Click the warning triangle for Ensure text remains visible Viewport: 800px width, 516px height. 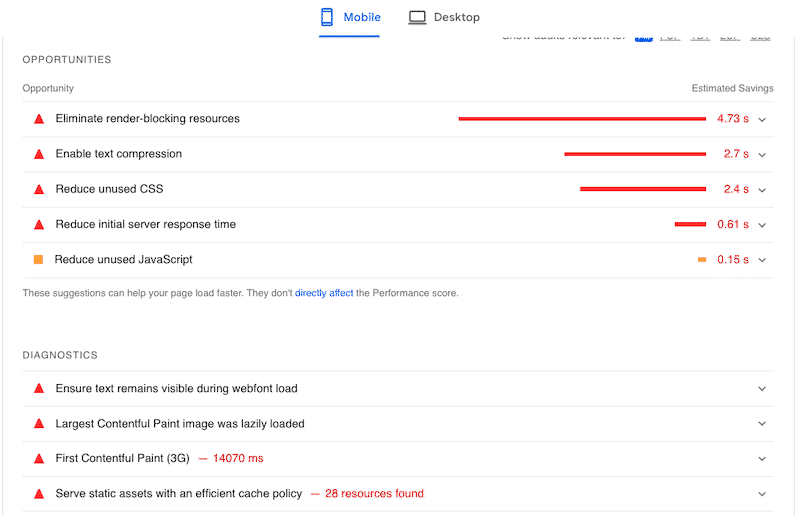[x=39, y=389]
